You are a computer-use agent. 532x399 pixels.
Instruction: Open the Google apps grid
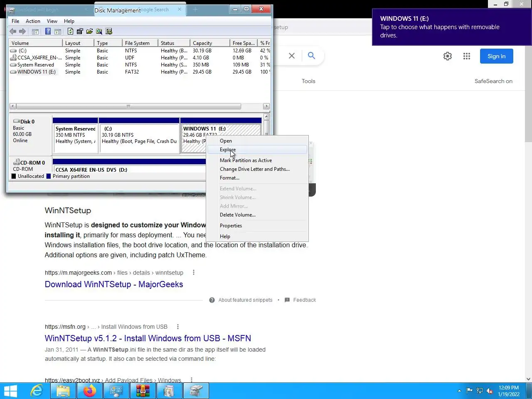pyautogui.click(x=467, y=56)
